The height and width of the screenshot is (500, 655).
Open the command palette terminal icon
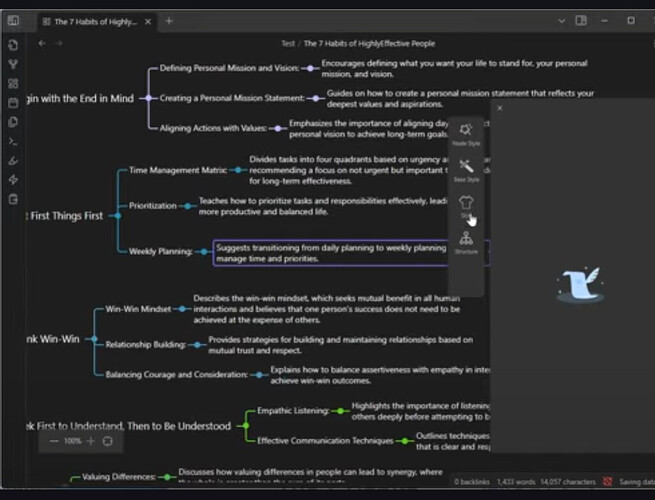point(13,141)
